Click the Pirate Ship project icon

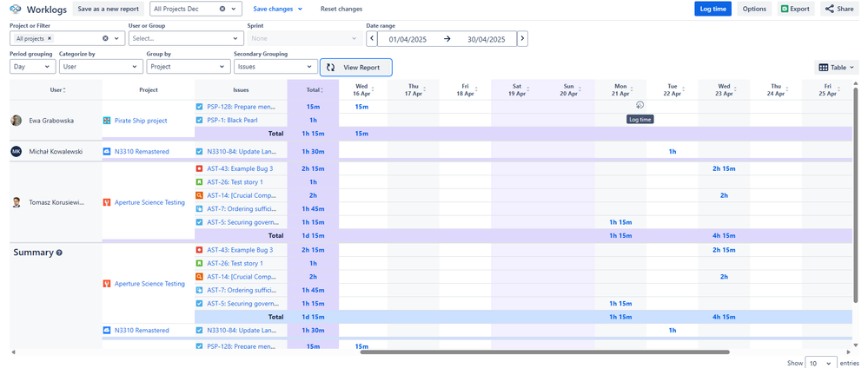(107, 121)
